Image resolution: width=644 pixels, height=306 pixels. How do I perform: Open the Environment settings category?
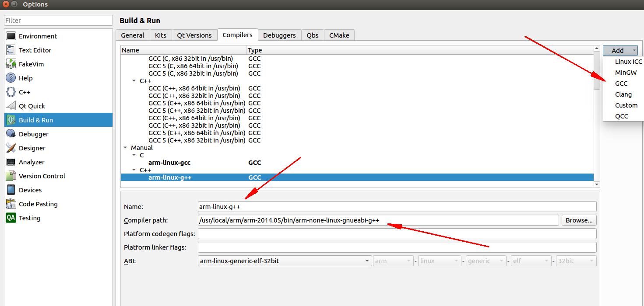click(58, 36)
